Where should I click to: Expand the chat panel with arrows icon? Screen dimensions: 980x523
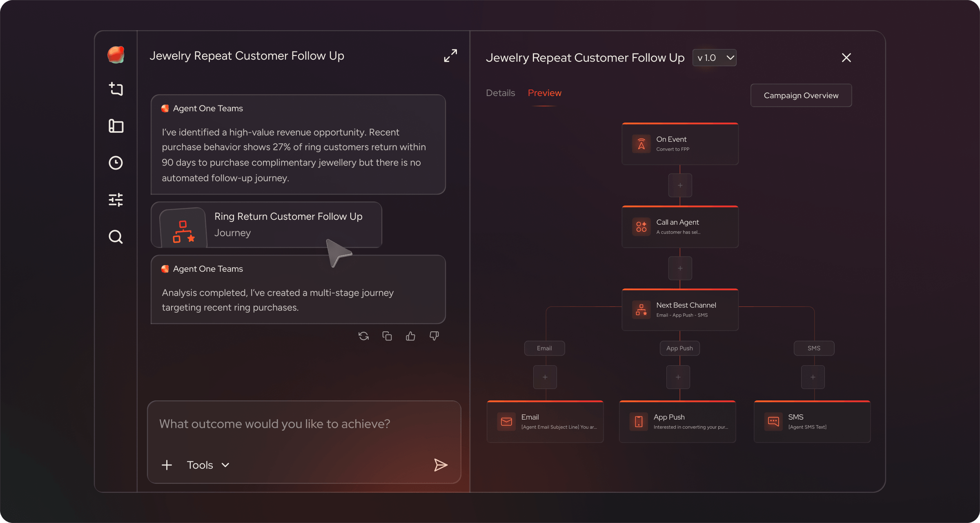coord(450,56)
